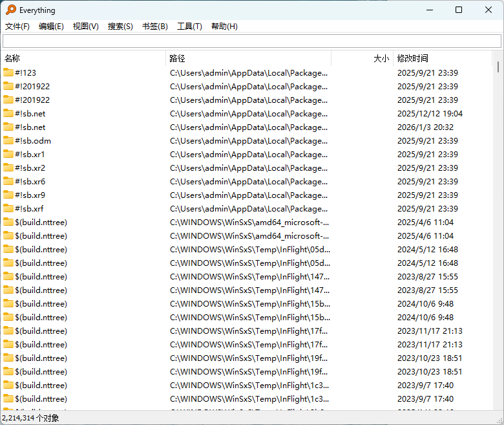Image resolution: width=504 pixels, height=425 pixels.
Task: Pick the folder icon of #!sb.xr6
Action: (x=8, y=181)
